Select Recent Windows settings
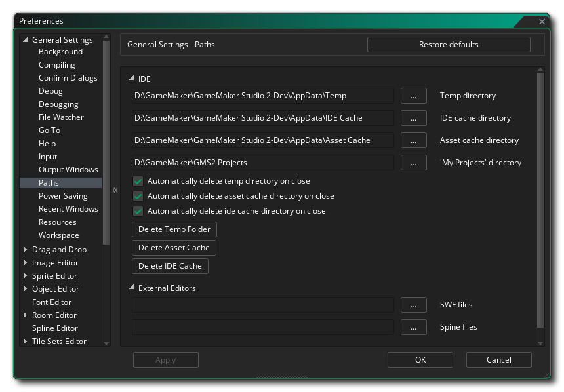Viewport: 564px width, 392px height. (68, 209)
